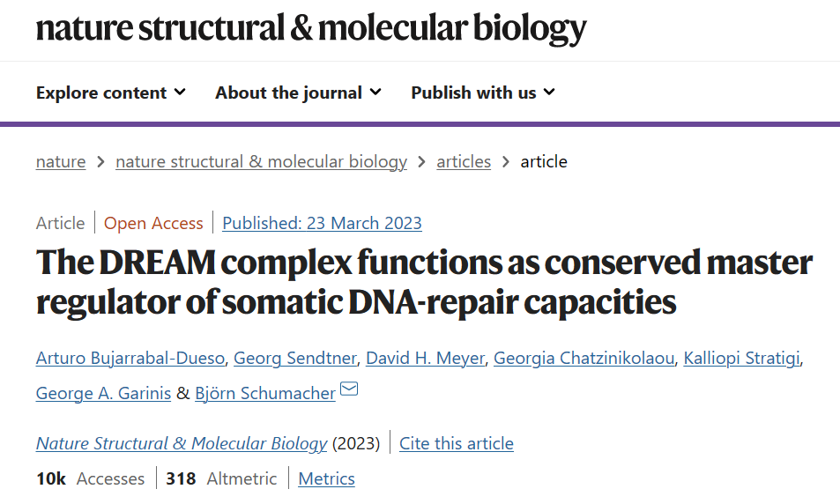
Task: Open the nature structural & molecular biology breadcrumb
Action: [x=262, y=161]
